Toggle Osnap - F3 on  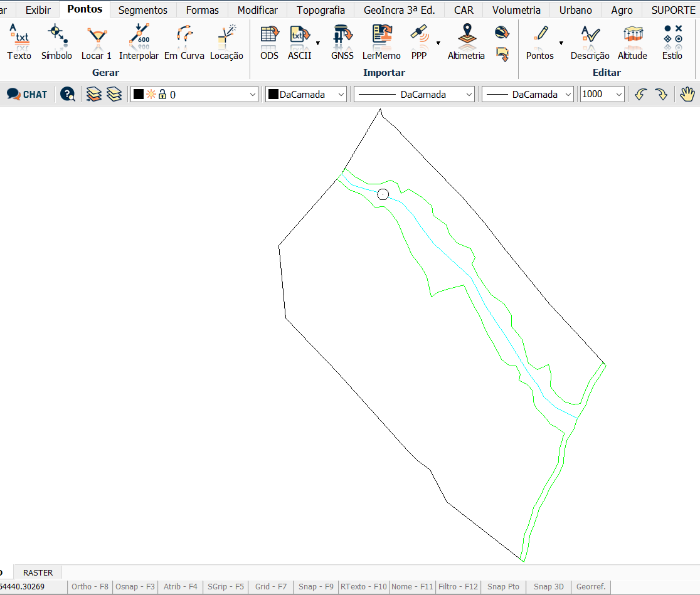point(135,586)
